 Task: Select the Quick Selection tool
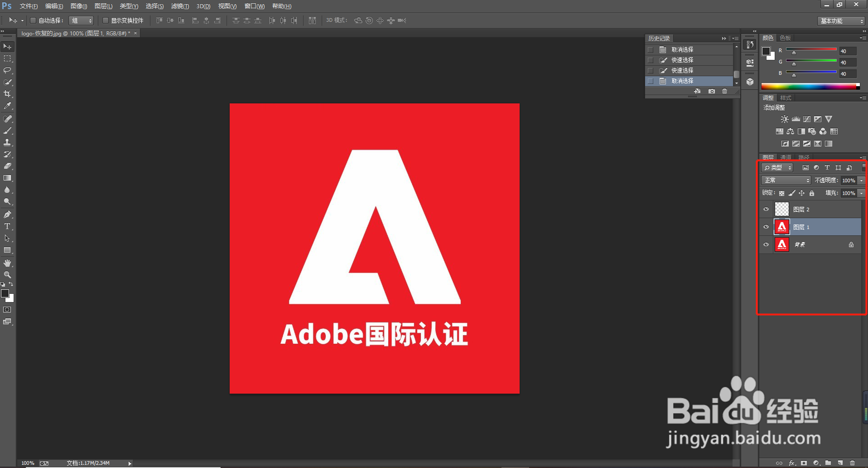click(7, 82)
